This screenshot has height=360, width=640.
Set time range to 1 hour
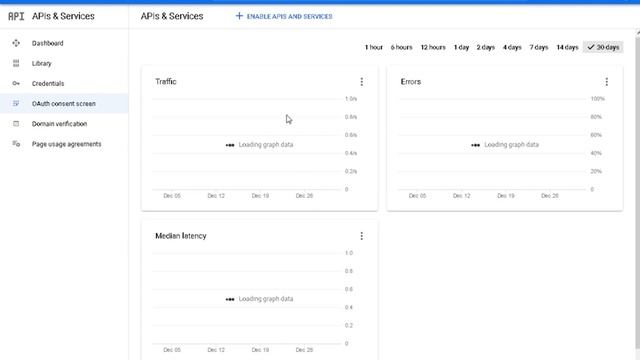coord(373,47)
